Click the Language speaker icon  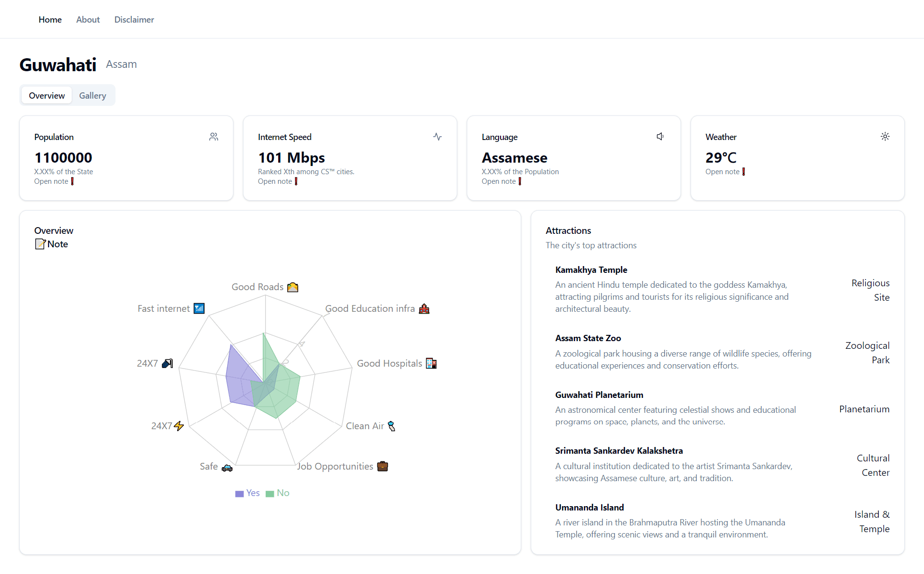661,137
